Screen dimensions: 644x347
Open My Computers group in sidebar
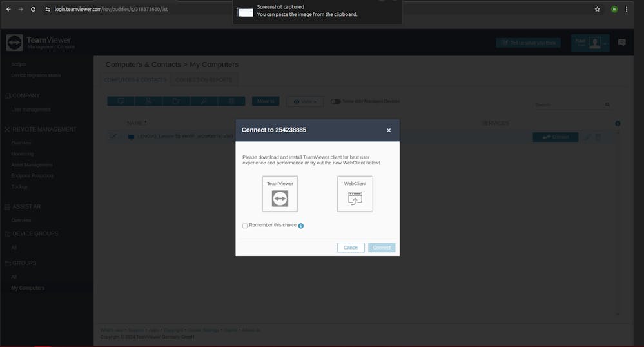point(28,288)
